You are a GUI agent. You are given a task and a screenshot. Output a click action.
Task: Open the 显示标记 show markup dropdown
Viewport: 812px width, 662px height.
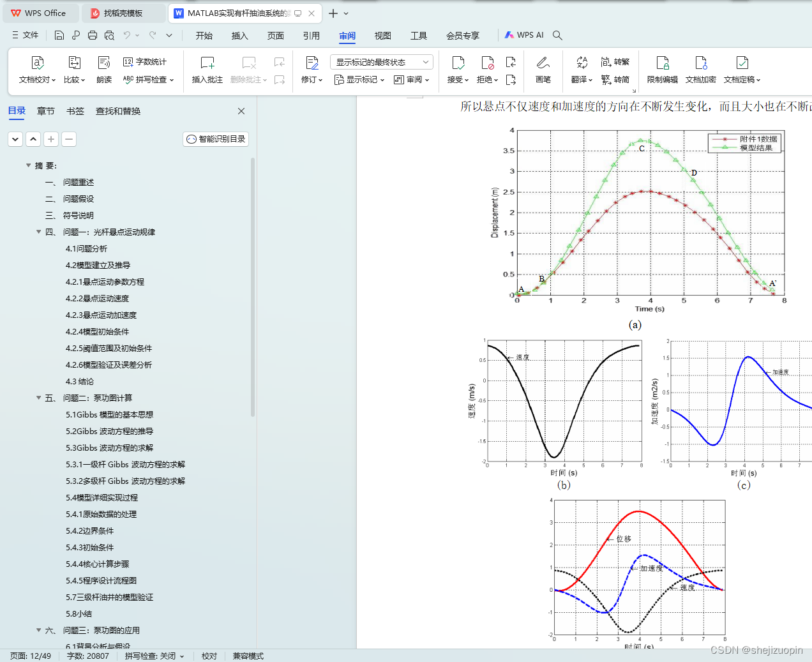tap(359, 80)
